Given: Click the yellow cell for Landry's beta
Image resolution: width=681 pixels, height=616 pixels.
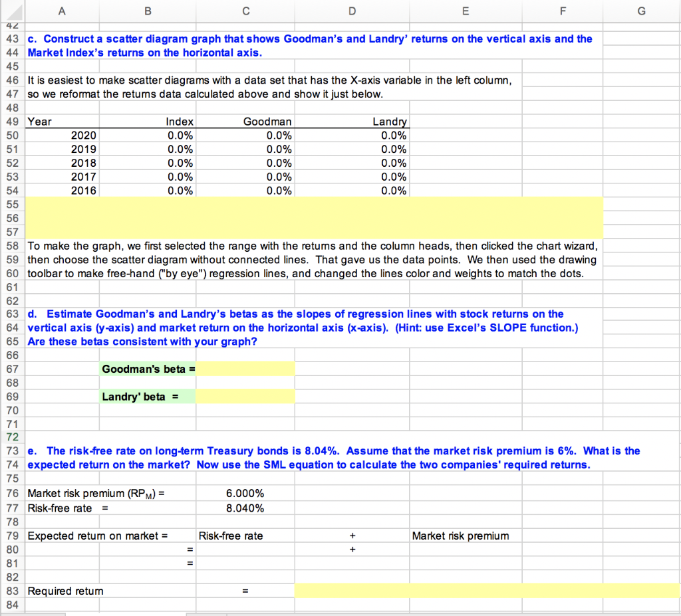Looking at the screenshot, I should pyautogui.click(x=245, y=396).
